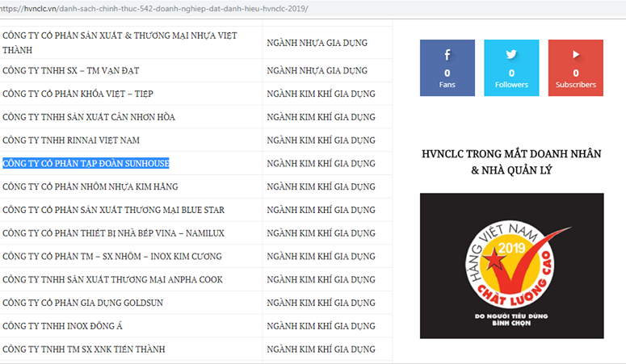This screenshot has width=626, height=364.
Task: Click CÔNG TY CỔ PHẦN NHÔM NHỰA KIM HẰNG
Action: [x=90, y=186]
